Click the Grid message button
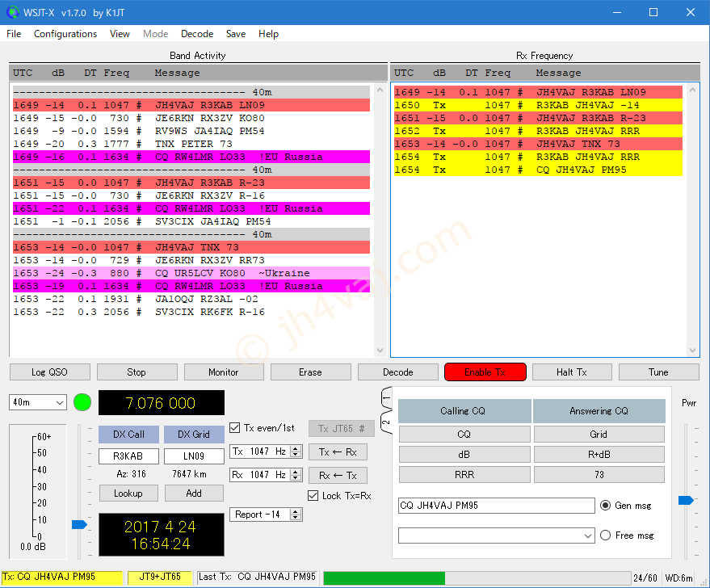Viewport: 710px width, 588px height. [x=599, y=435]
